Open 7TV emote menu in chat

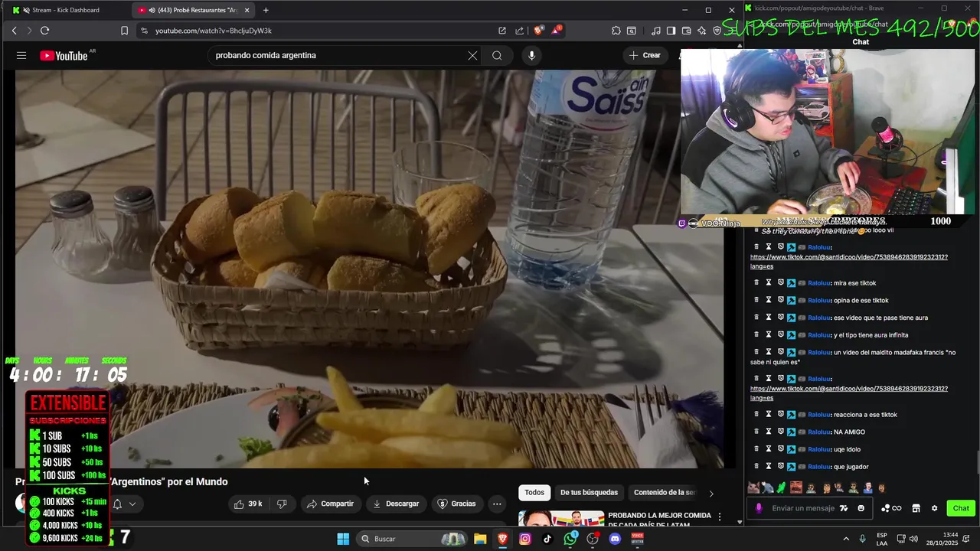click(844, 508)
